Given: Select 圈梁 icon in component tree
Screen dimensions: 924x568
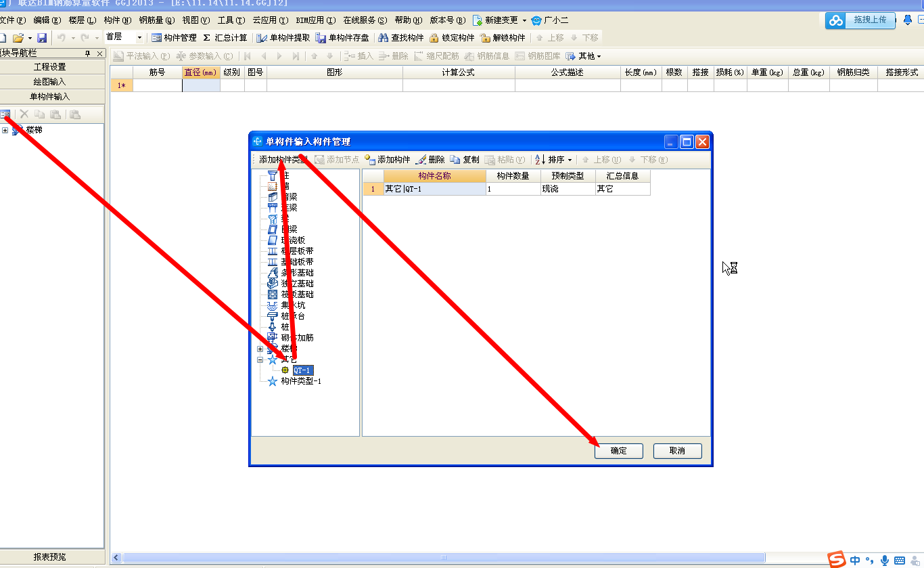Looking at the screenshot, I should [x=273, y=230].
